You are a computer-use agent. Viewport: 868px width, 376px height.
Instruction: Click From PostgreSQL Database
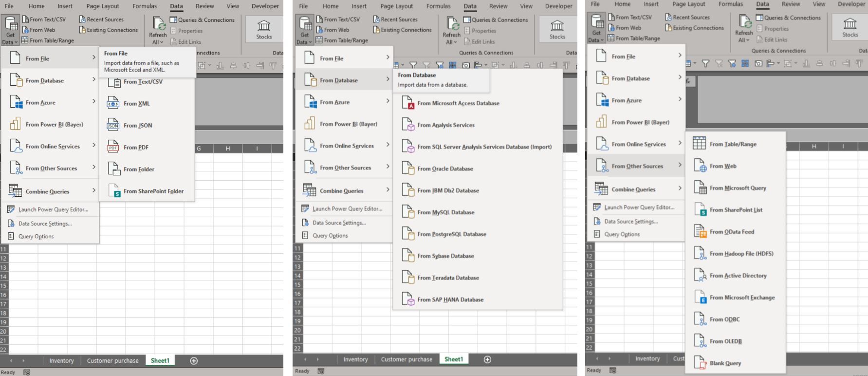coord(478,234)
